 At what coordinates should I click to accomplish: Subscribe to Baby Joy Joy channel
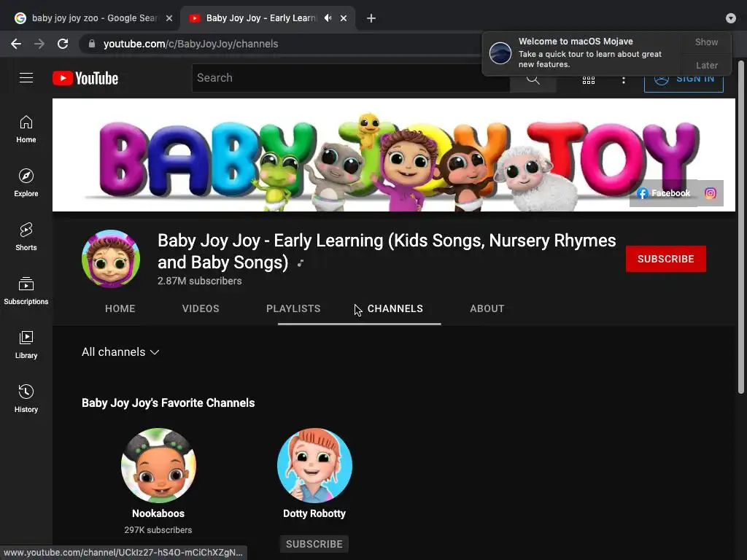665,259
